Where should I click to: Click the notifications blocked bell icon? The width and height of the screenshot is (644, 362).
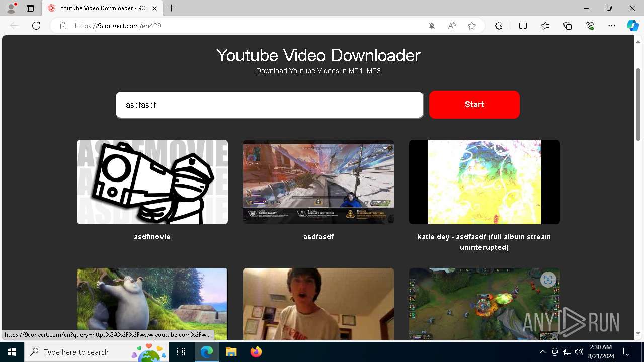[x=432, y=26]
